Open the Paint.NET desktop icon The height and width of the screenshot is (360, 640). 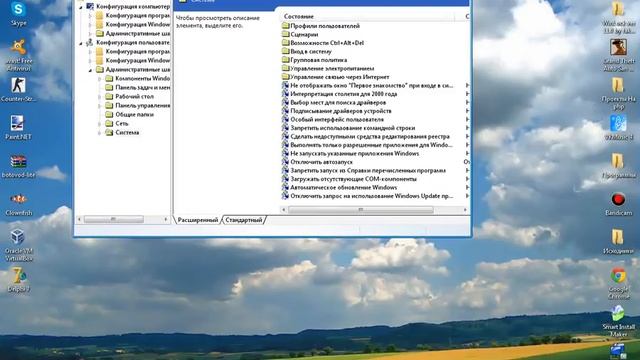click(x=18, y=127)
